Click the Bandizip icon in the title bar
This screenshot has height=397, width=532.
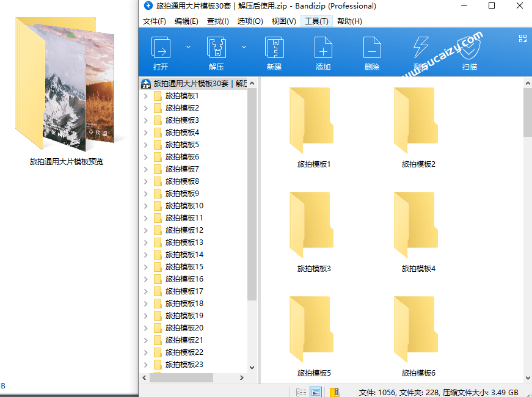[147, 6]
